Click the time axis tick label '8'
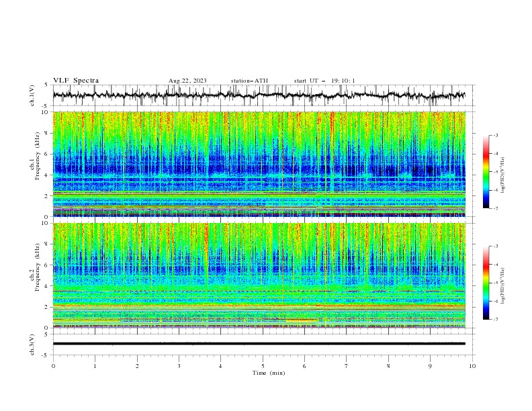Screen dimensions: 532x411 point(388,366)
